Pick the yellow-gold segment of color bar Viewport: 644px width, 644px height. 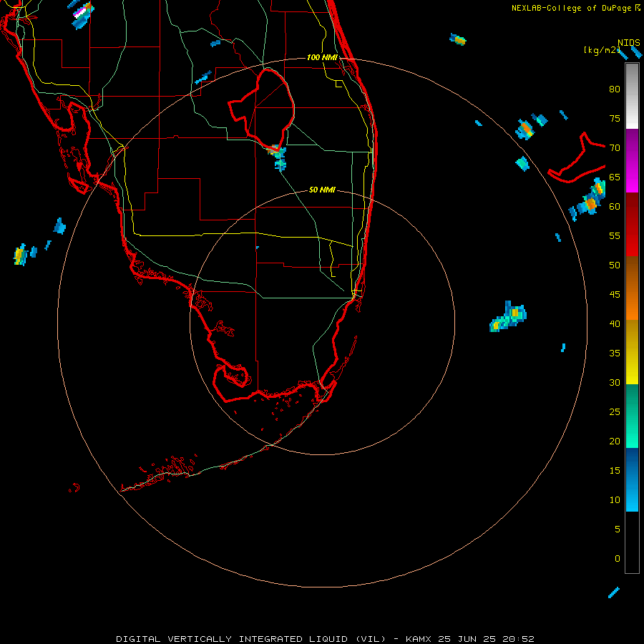point(632,352)
